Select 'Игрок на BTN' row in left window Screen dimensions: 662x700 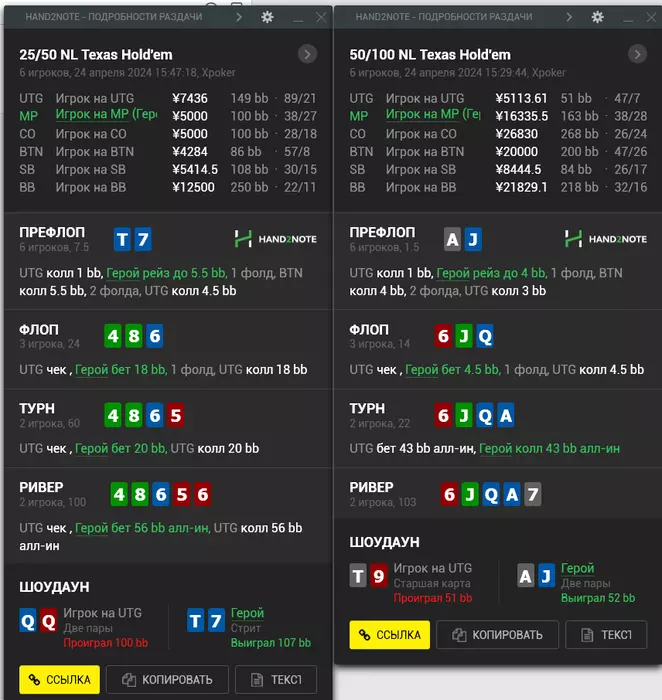(x=168, y=152)
